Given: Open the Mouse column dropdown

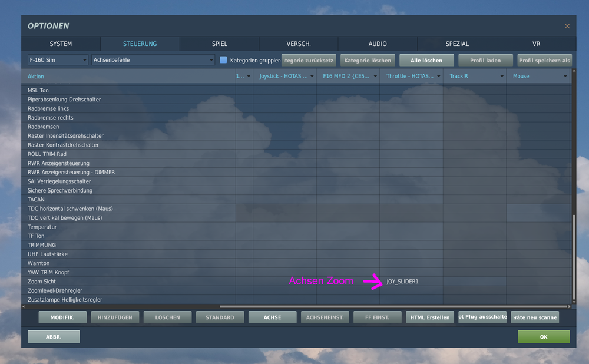Looking at the screenshot, I should pyautogui.click(x=564, y=76).
